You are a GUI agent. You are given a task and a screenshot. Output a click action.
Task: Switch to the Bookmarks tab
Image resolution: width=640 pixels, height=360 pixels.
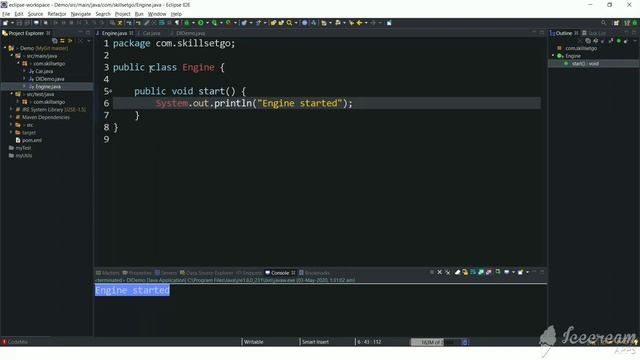(x=314, y=273)
